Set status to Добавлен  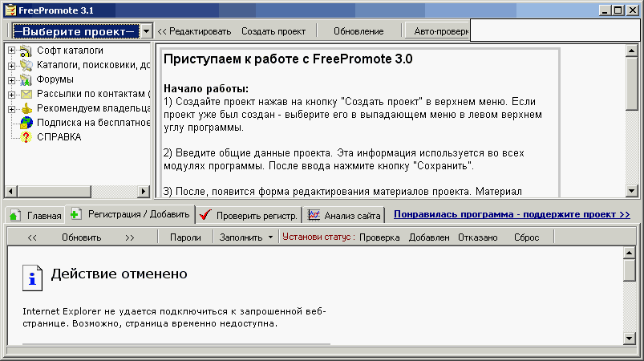point(429,237)
